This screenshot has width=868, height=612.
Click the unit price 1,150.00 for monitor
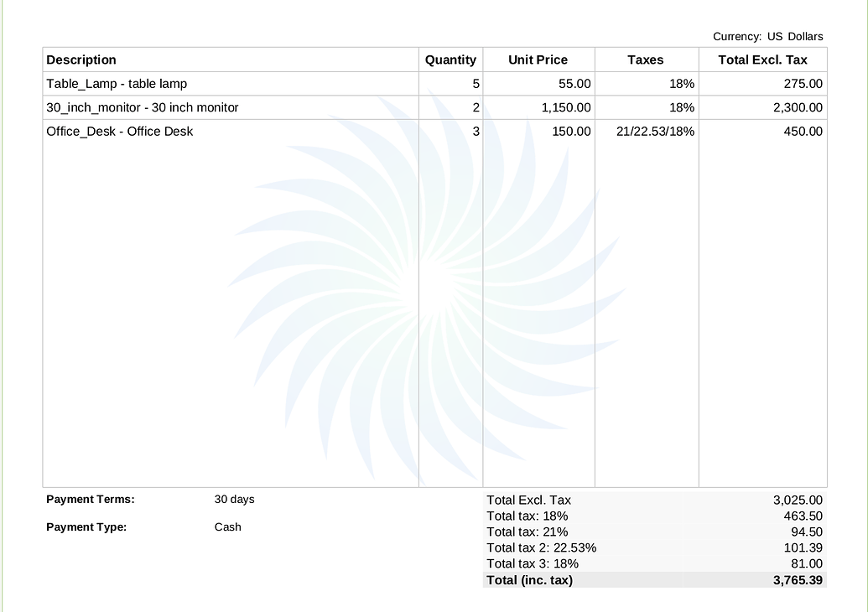(567, 107)
